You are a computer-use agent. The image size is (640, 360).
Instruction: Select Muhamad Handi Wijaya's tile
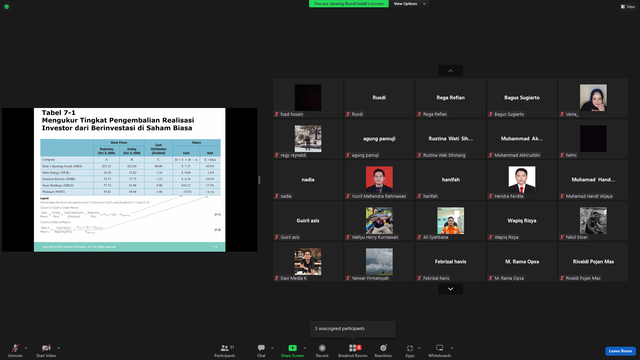(x=593, y=180)
